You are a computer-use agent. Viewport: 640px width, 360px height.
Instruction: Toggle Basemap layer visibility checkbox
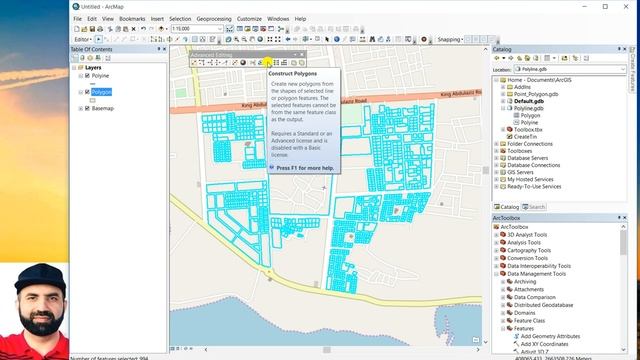tap(87, 109)
